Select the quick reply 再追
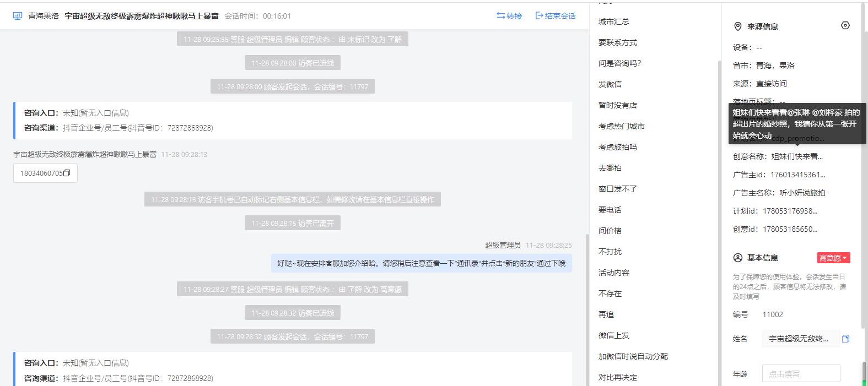Screen dimensions: 868x386 606,314
